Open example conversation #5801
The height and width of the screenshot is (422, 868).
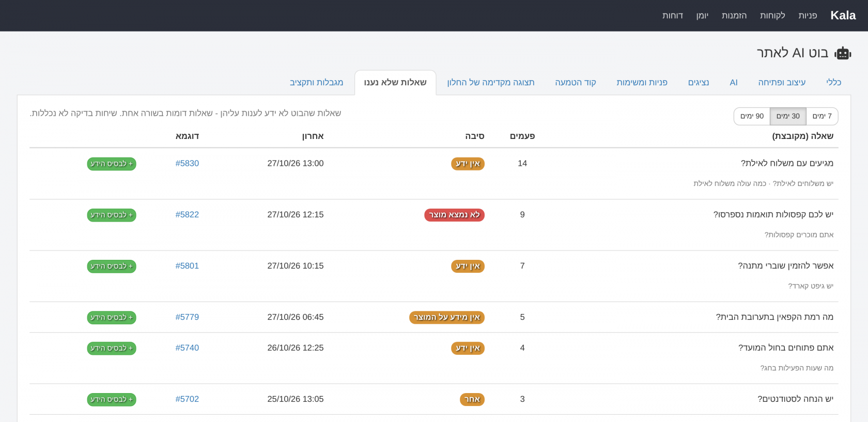187,266
